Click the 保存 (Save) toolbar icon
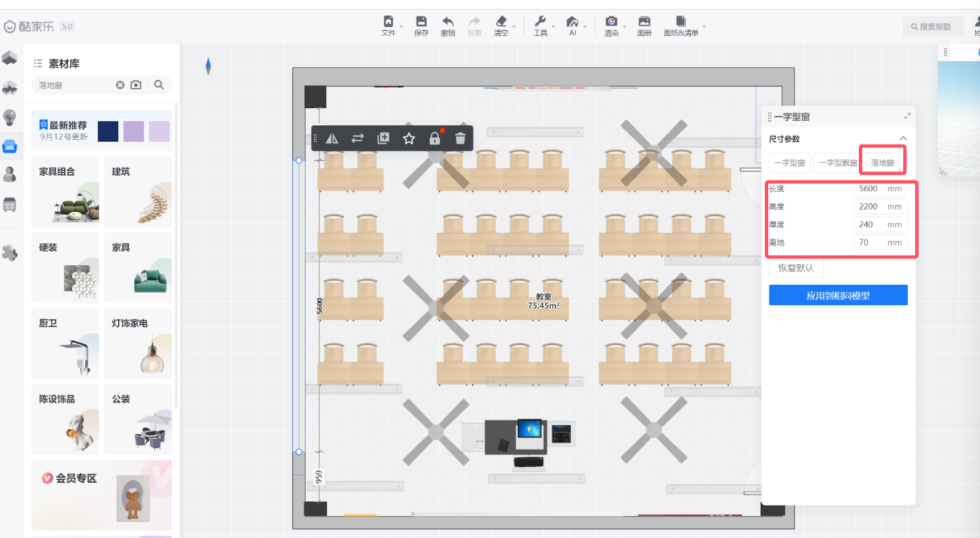980x538 pixels. (x=421, y=22)
